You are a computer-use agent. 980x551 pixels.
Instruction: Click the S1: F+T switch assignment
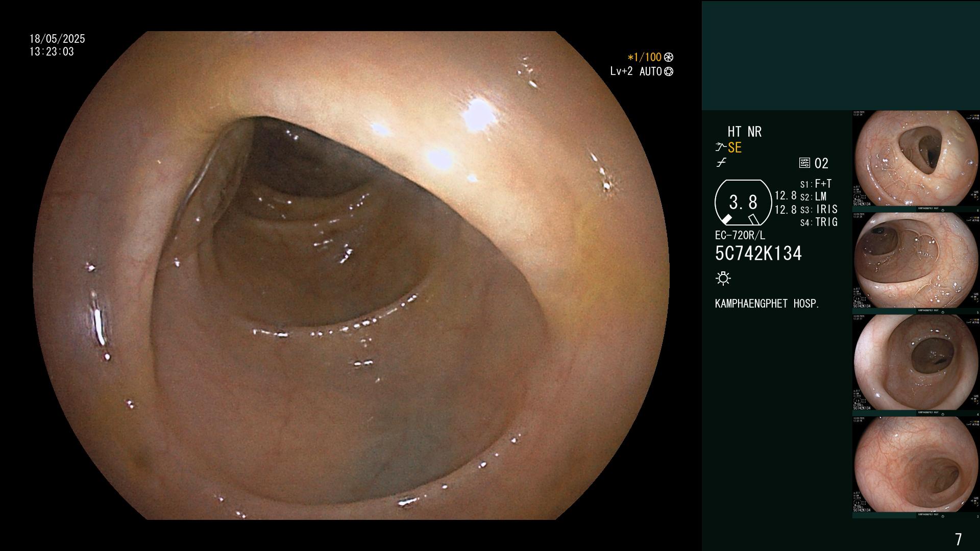click(x=816, y=184)
